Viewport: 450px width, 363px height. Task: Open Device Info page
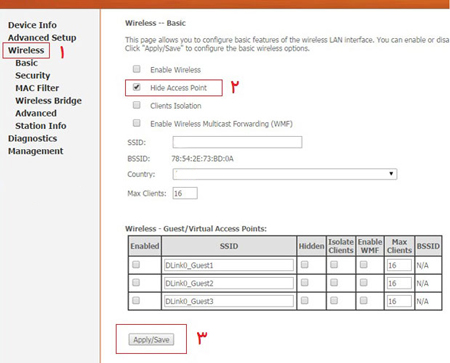32,25
